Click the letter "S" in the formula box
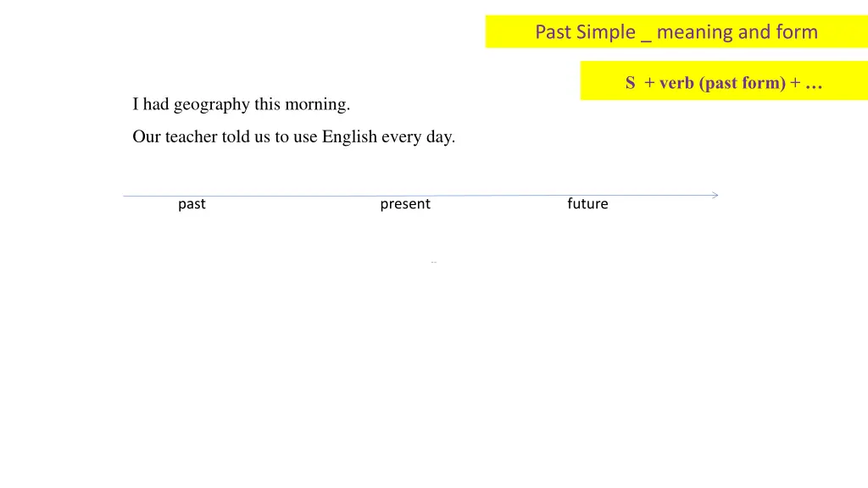Viewport: 868px width, 488px height. tap(631, 83)
